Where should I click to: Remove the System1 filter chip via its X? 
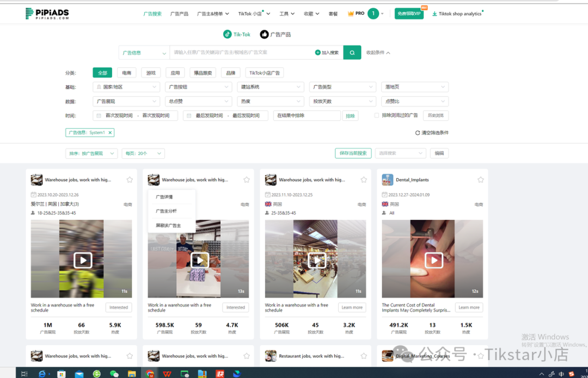point(110,132)
